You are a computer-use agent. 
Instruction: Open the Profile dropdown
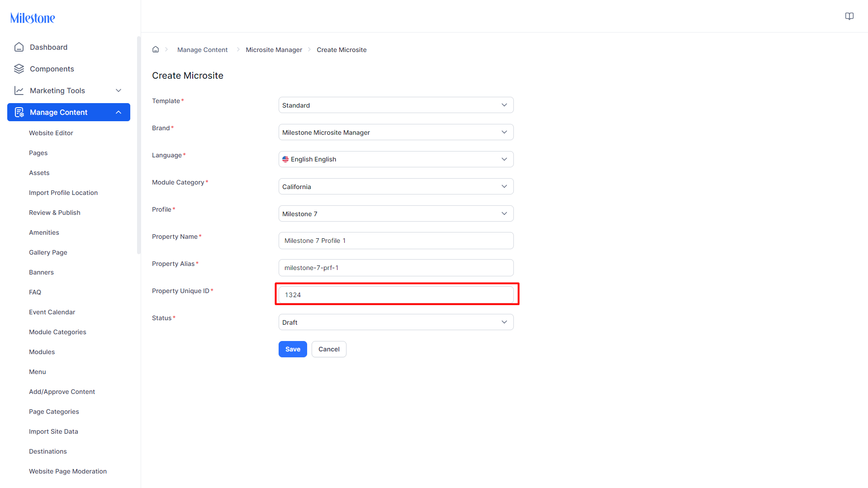click(x=396, y=213)
